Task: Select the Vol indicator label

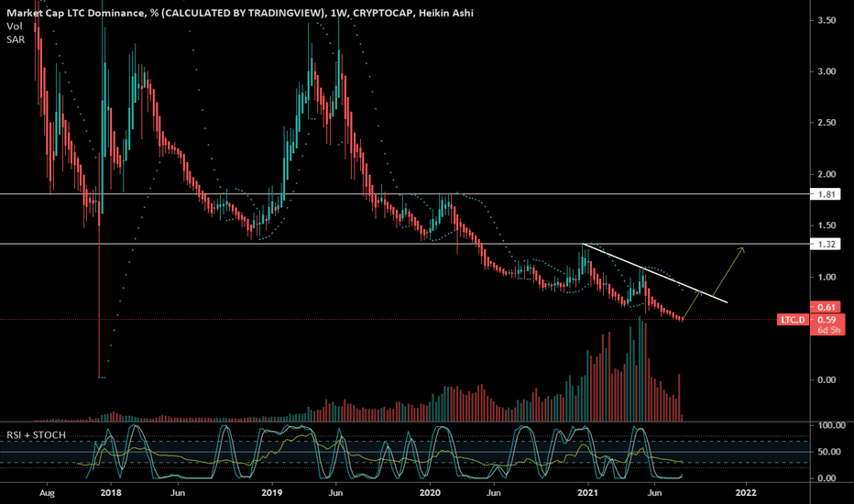Action: 14,27
